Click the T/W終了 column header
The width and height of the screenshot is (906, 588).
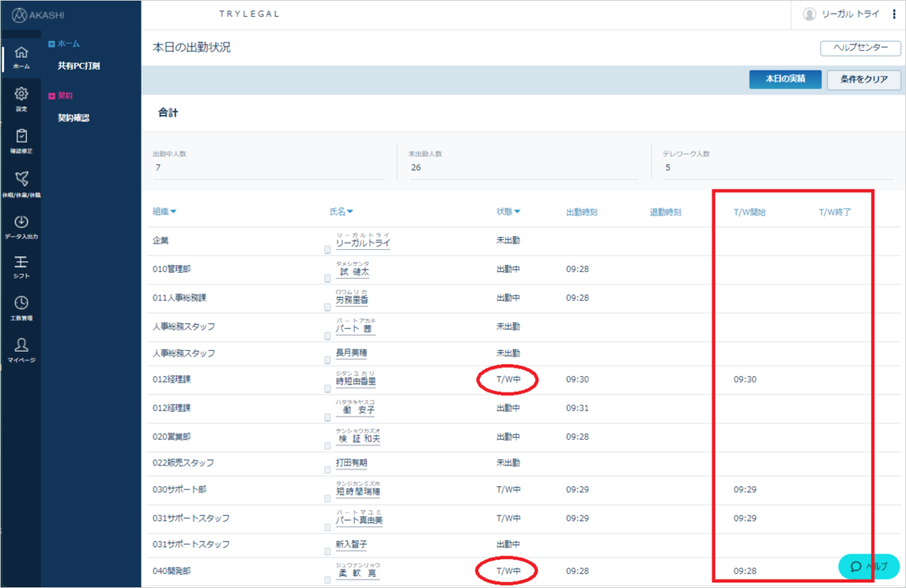(x=835, y=212)
